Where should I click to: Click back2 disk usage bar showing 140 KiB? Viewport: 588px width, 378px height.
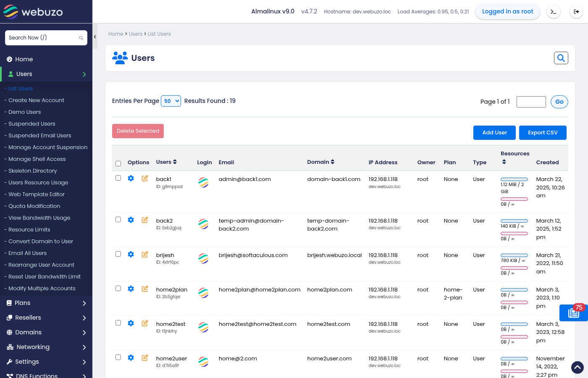tap(514, 221)
